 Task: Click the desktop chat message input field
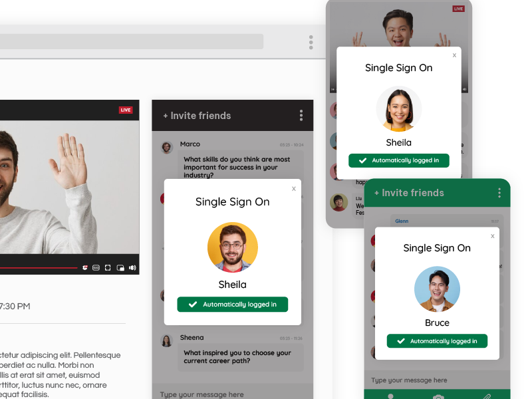(x=226, y=394)
